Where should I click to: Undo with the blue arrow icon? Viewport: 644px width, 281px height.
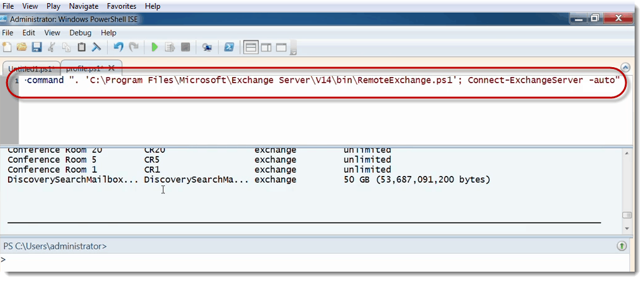coord(119,48)
